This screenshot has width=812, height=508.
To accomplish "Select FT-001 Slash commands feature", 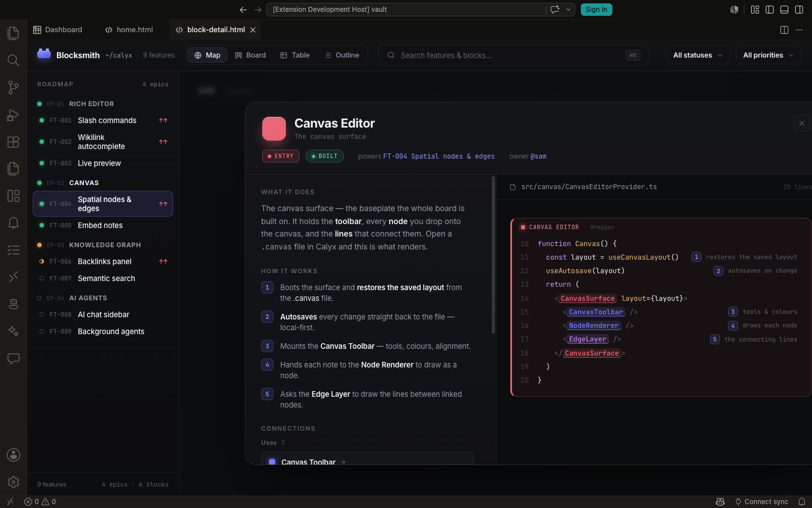I will [x=103, y=120].
